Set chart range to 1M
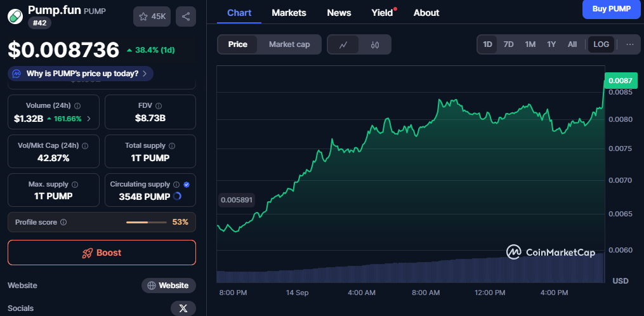 tap(530, 44)
